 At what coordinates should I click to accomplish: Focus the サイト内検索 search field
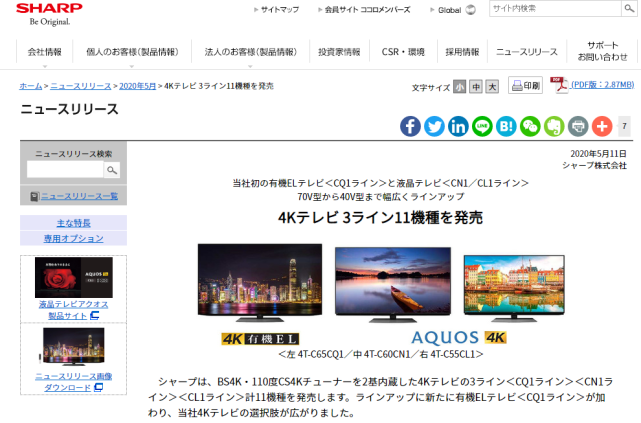[x=555, y=8]
